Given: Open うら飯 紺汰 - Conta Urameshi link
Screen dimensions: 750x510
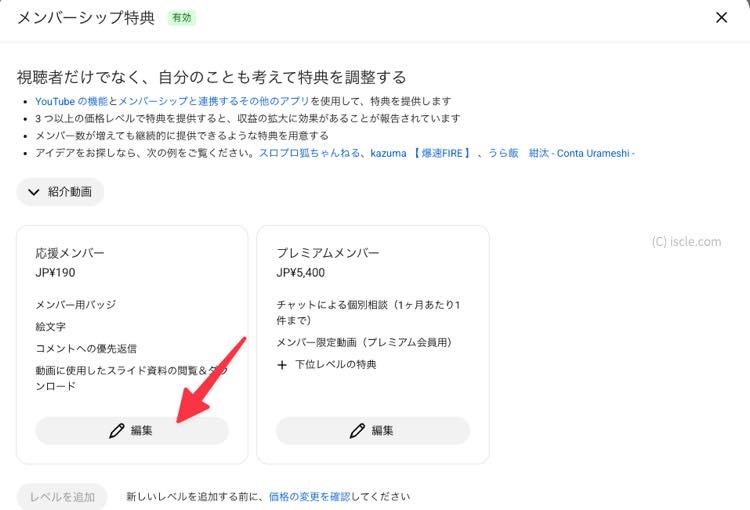Looking at the screenshot, I should [x=561, y=153].
